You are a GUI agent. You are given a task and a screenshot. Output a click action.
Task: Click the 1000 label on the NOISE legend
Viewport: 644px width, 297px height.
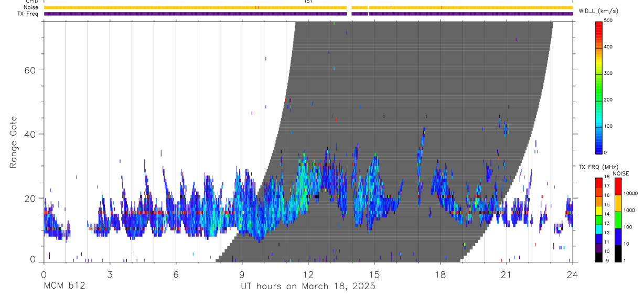pyautogui.click(x=629, y=211)
